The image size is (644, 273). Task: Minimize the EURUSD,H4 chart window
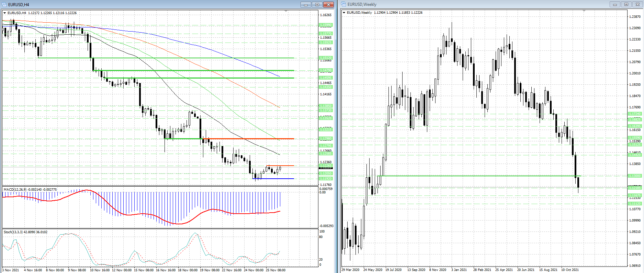tap(306, 4)
